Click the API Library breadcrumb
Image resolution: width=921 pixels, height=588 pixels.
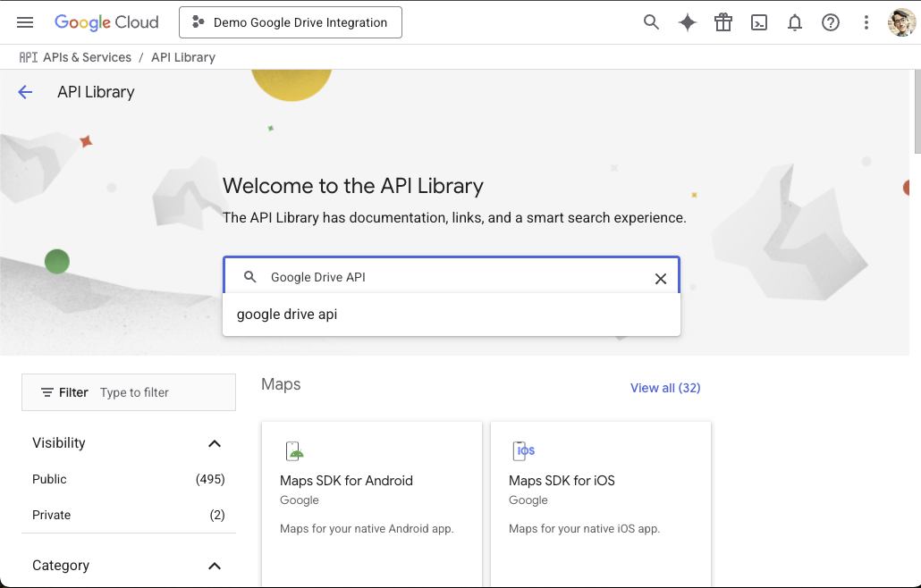click(x=183, y=57)
